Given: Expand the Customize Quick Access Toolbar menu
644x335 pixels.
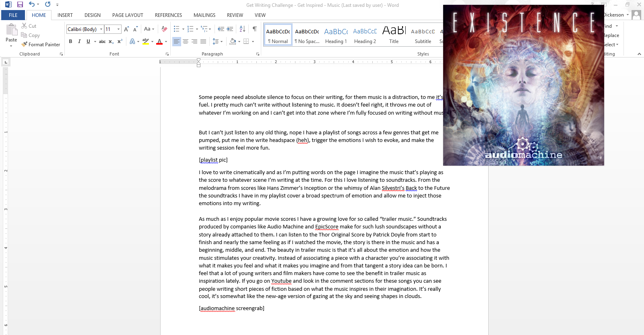Looking at the screenshot, I should point(57,5).
